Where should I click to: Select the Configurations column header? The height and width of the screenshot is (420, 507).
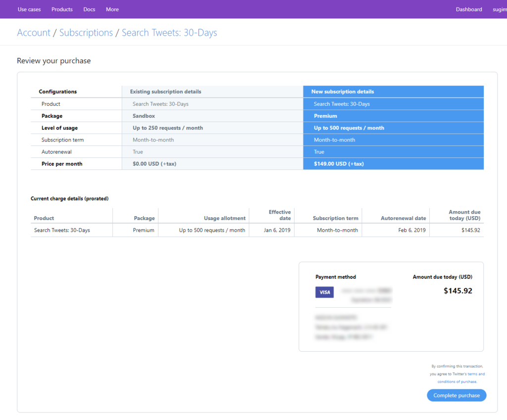[58, 92]
